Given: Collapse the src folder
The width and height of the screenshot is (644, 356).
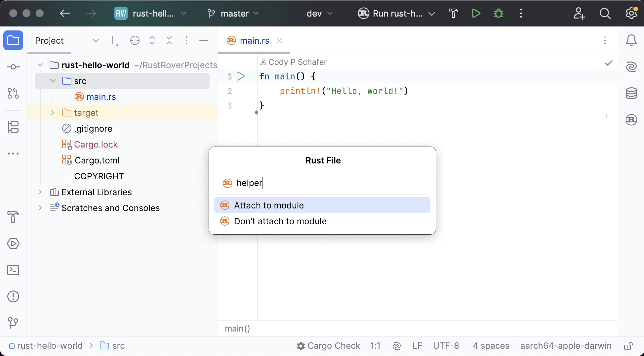Looking at the screenshot, I should pos(52,80).
